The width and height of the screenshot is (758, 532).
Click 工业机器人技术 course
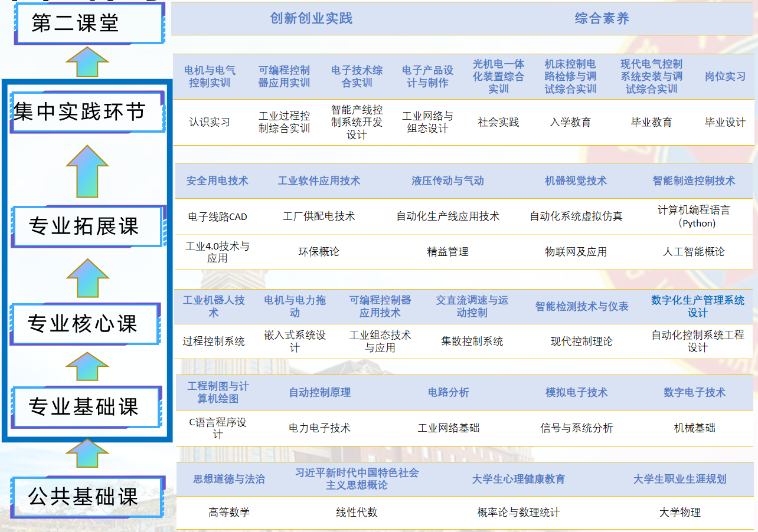click(x=214, y=306)
